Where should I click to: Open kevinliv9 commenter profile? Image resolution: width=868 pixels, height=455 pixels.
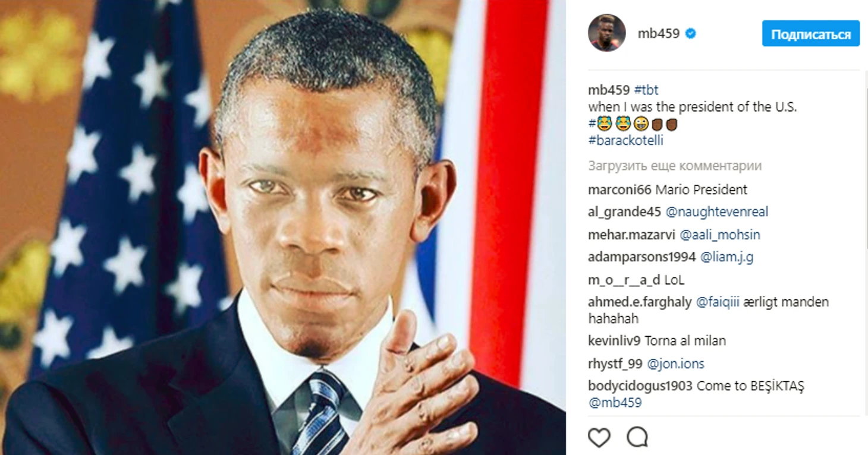[x=615, y=342]
